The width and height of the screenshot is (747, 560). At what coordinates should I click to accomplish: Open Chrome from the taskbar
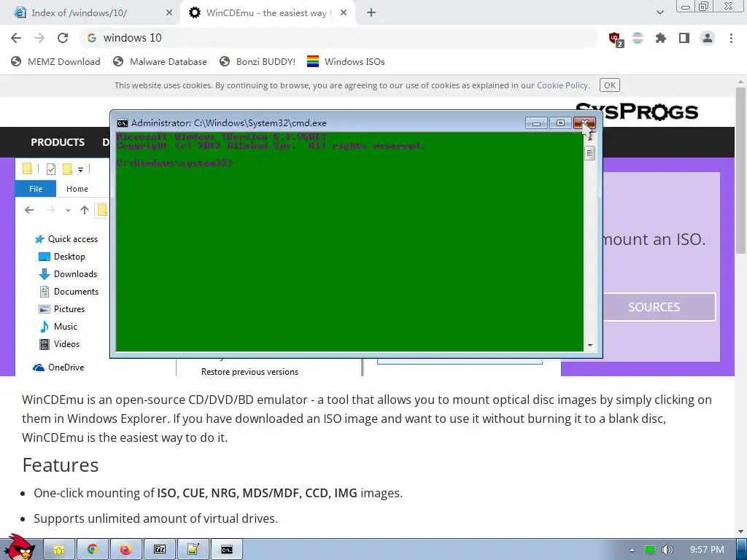[x=93, y=550]
